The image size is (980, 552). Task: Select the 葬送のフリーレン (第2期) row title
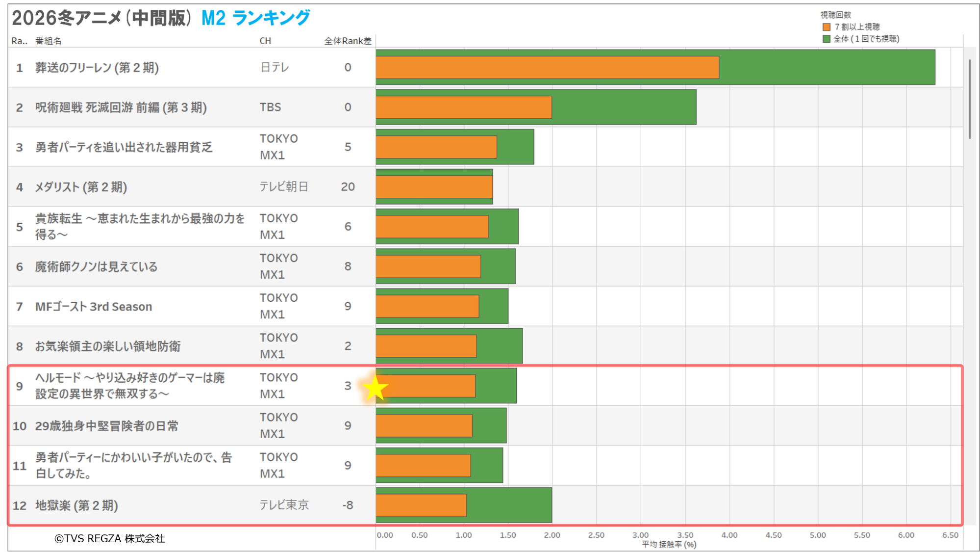click(x=97, y=68)
